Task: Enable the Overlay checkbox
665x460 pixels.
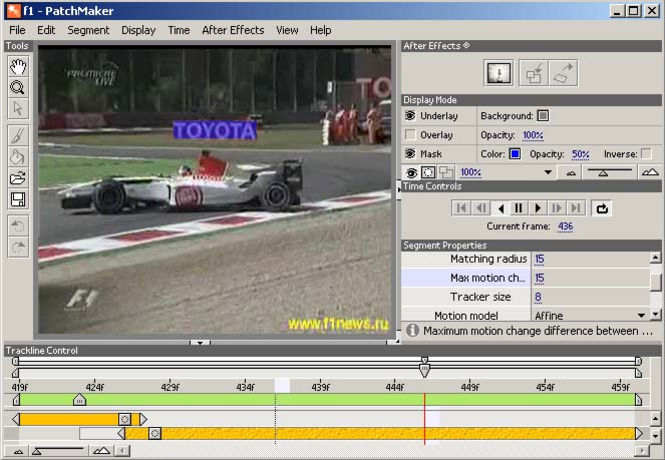Action: click(x=410, y=135)
